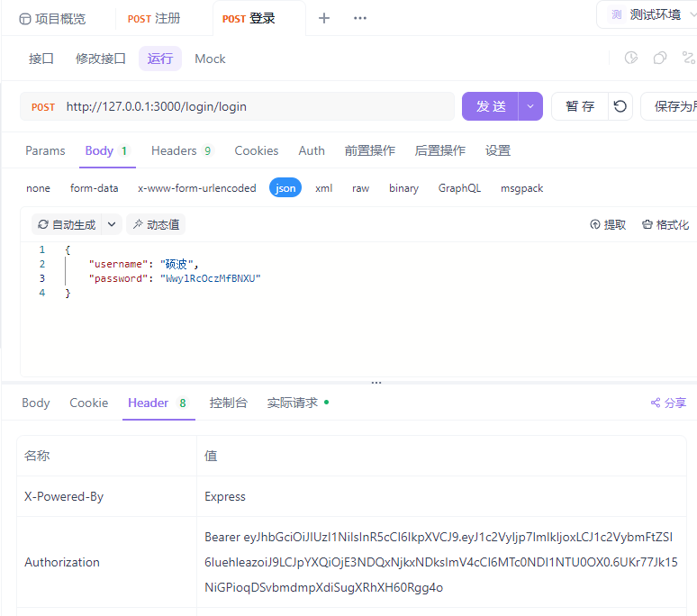
Task: Click the plus icon to add new tab
Action: point(324,18)
